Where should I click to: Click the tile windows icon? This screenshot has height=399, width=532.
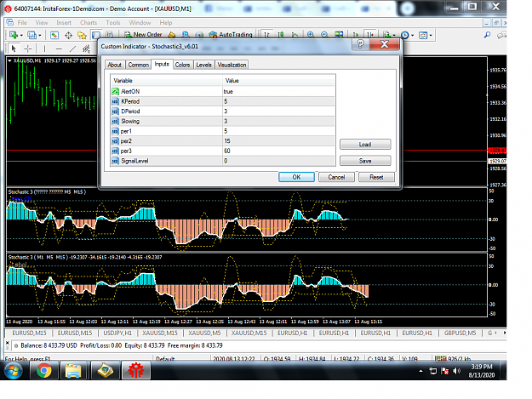(x=339, y=35)
